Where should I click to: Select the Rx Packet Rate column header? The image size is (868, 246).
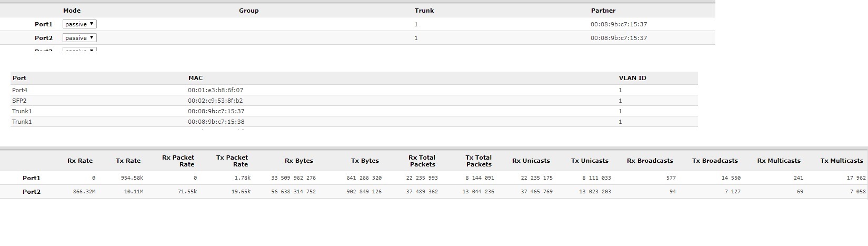[178, 161]
